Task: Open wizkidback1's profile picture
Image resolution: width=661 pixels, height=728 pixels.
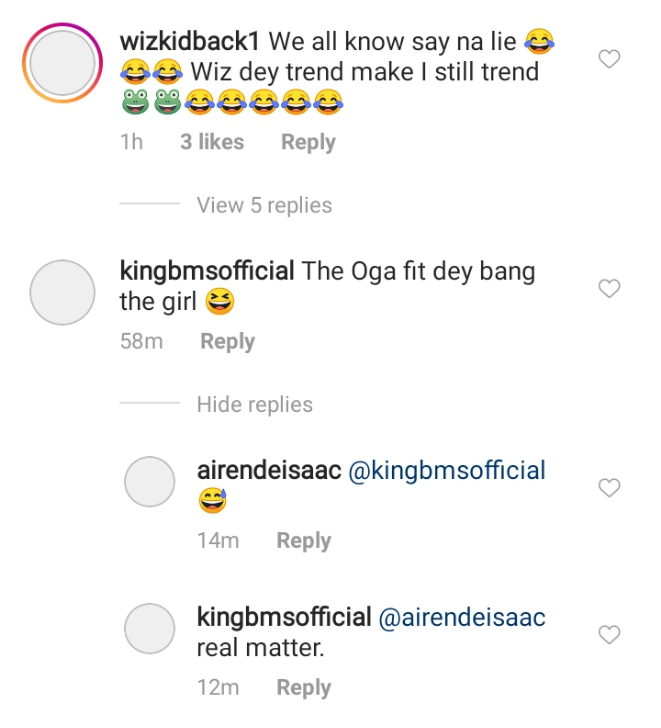Action: pyautogui.click(x=64, y=65)
